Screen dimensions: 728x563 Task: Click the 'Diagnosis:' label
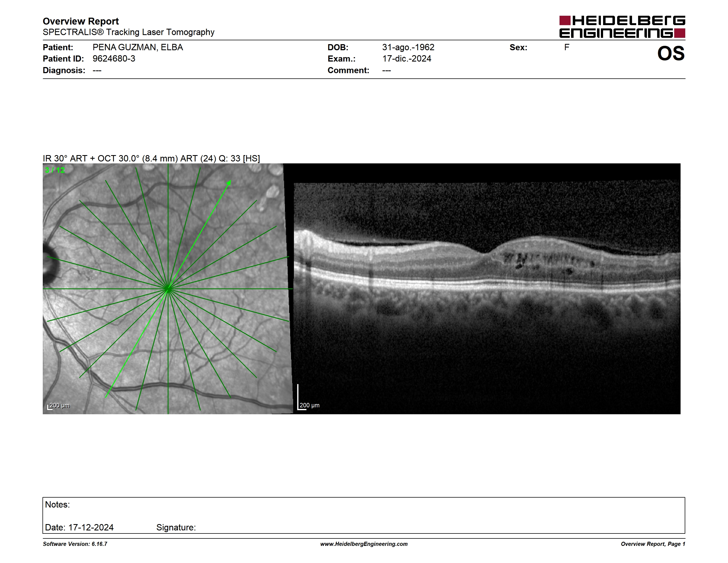(64, 70)
